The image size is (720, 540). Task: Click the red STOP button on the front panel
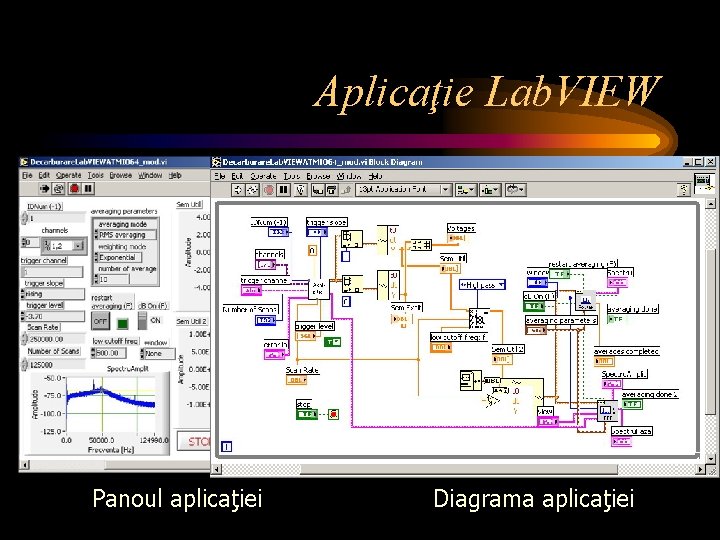194,441
